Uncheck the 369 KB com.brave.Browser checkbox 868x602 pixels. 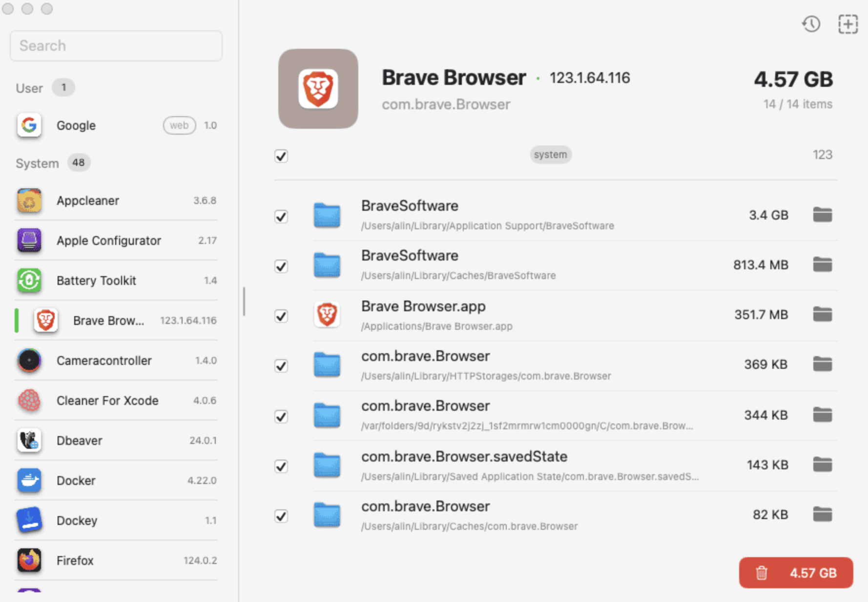[281, 366]
